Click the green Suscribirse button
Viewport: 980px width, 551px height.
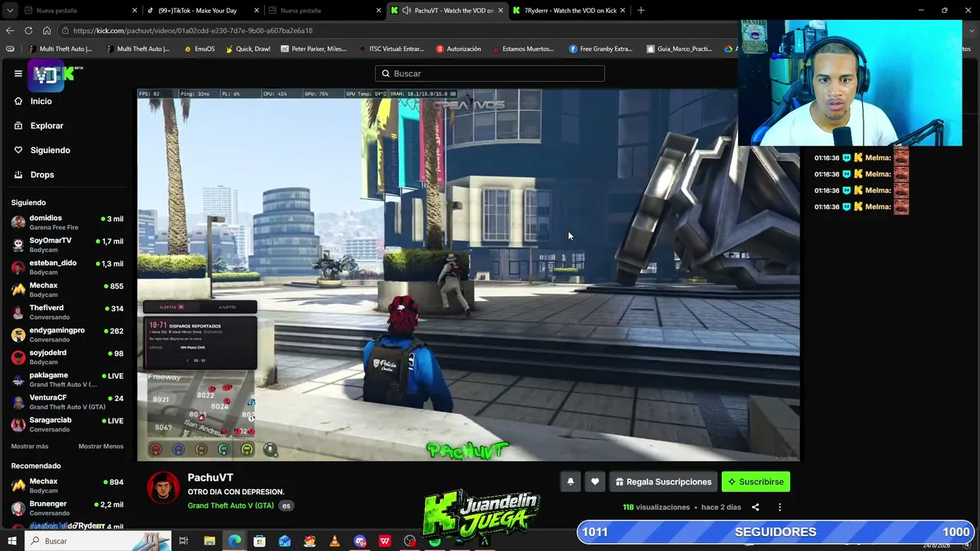point(756,481)
